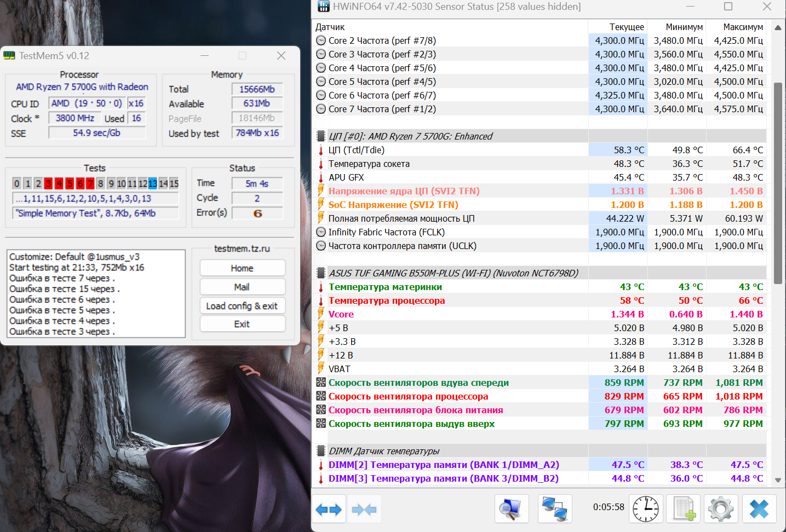This screenshot has width=786, height=532.
Task: Click the networked computers toolbar icon
Action: click(555, 510)
